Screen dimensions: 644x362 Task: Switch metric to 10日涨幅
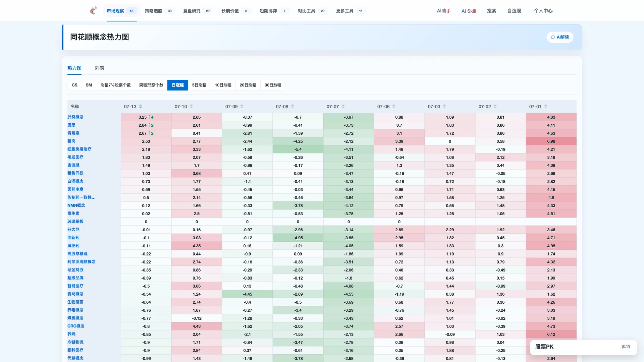click(223, 85)
